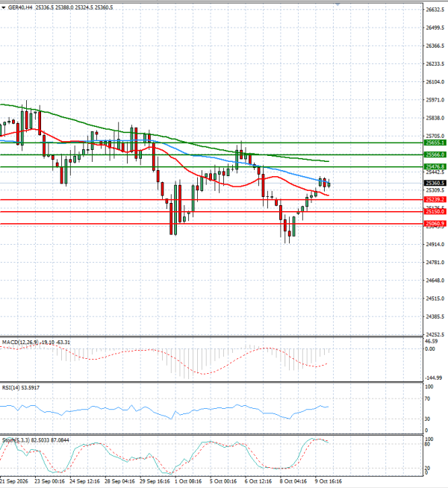Click the MACD(12,26,9) indicator label

[x=21, y=342]
